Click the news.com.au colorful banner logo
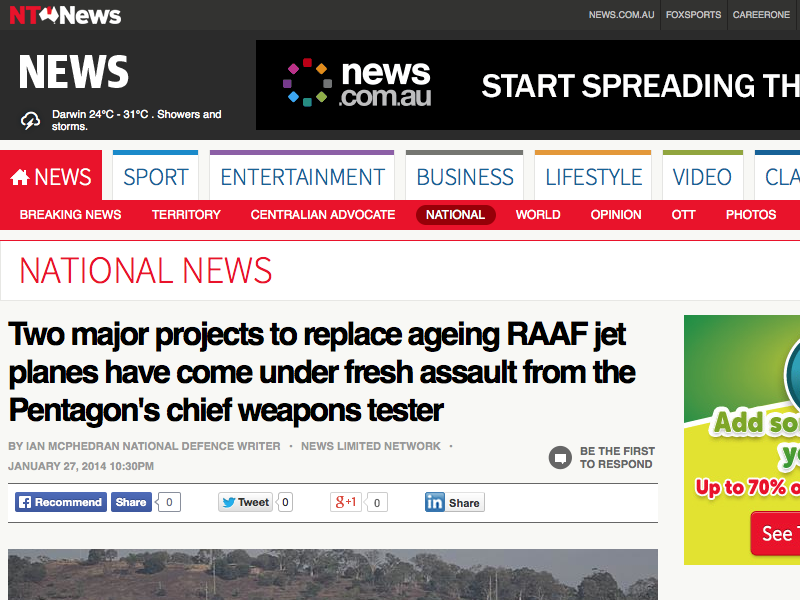Image resolution: width=800 pixels, height=600 pixels. [357, 84]
